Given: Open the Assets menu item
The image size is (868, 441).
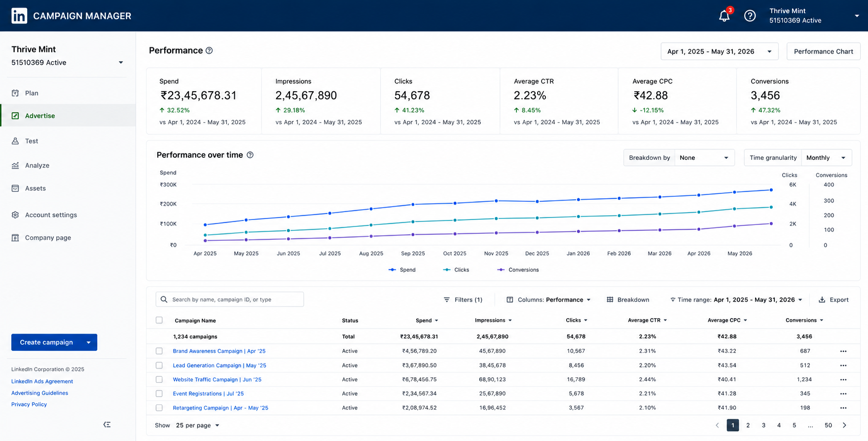Looking at the screenshot, I should tap(68, 188).
